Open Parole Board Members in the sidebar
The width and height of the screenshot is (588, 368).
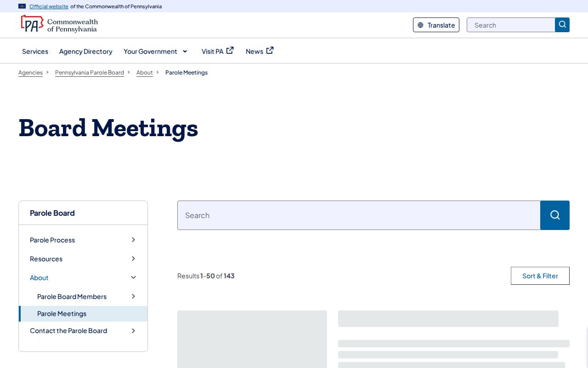72,297
